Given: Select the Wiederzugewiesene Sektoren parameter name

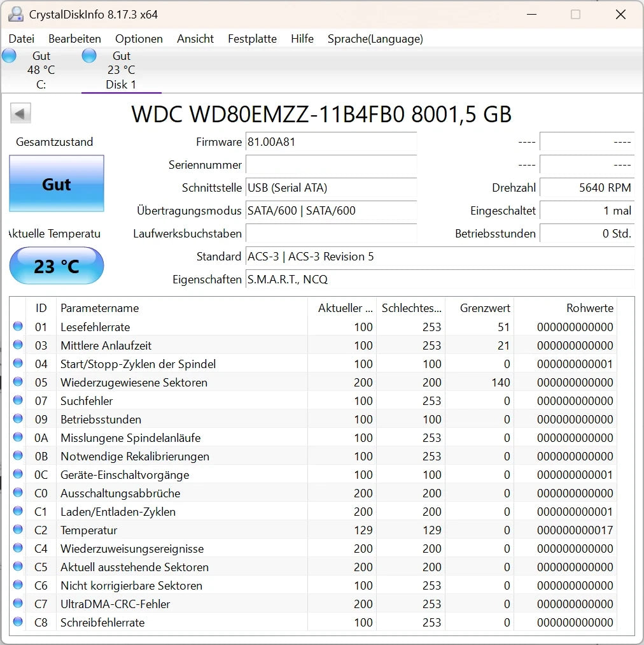Looking at the screenshot, I should click(134, 383).
